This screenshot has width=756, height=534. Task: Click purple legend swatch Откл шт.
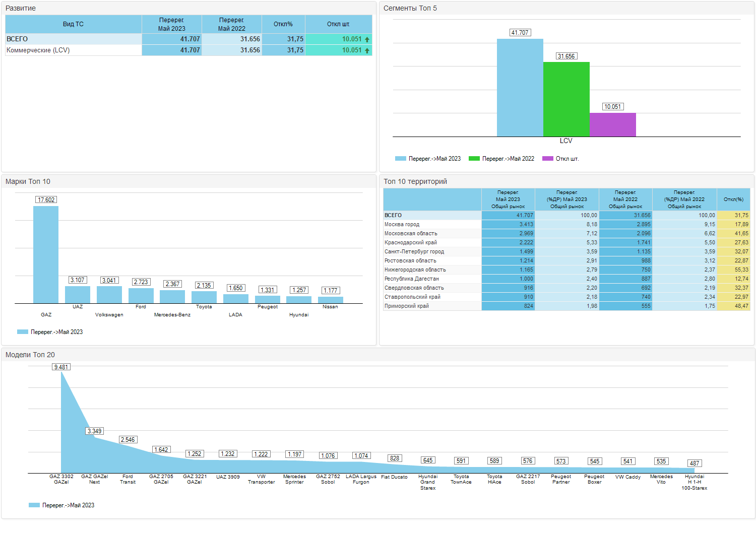pos(548,159)
